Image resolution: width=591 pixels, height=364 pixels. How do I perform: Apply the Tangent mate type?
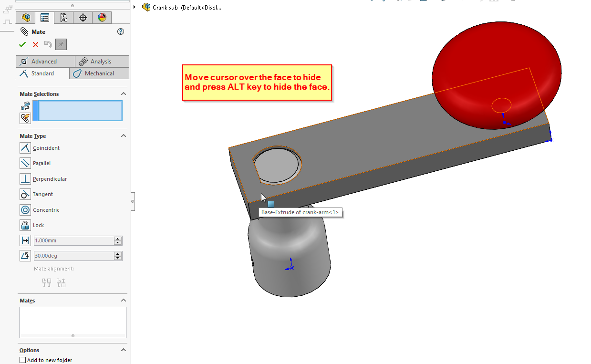click(x=25, y=194)
